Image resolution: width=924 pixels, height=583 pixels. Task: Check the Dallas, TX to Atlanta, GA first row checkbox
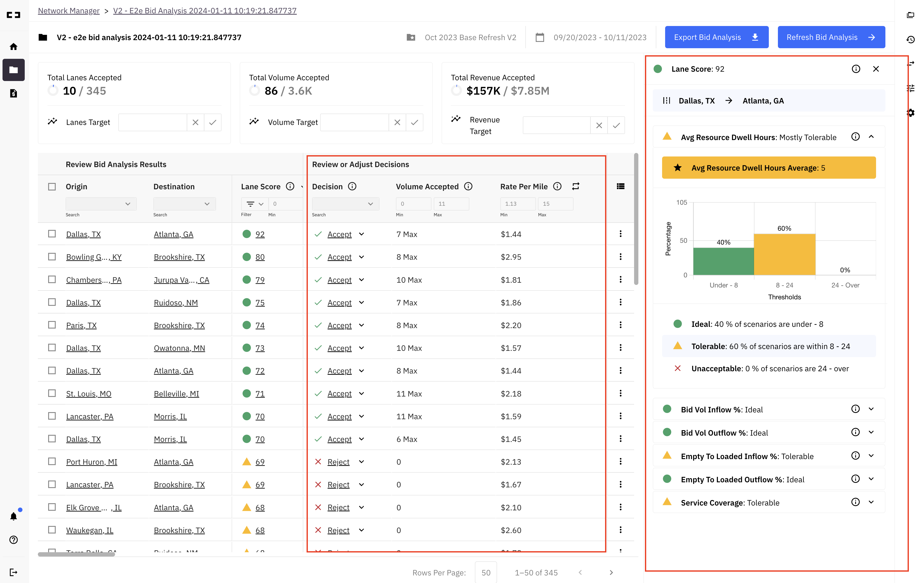click(x=52, y=234)
